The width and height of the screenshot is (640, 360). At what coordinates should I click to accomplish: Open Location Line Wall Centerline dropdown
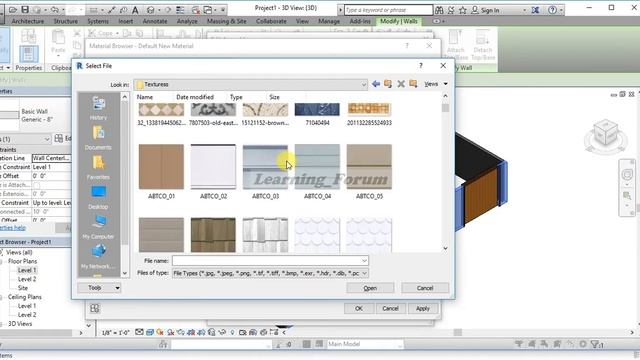[51, 158]
